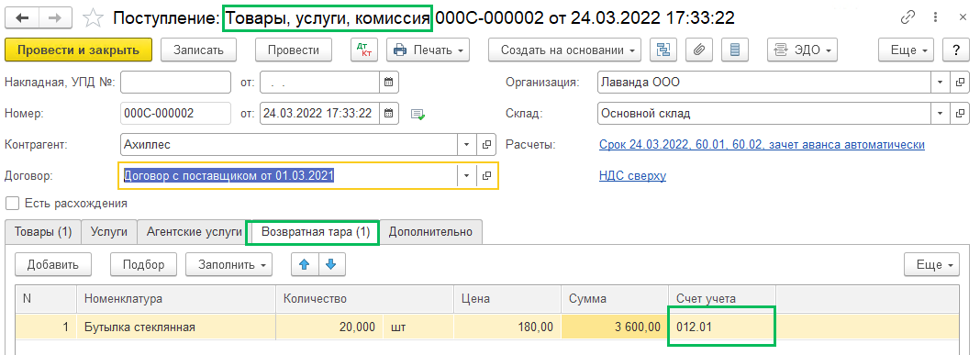Viewport: 980px width, 355px height.
Task: Select quantity cell 20,000
Action: coord(329,327)
